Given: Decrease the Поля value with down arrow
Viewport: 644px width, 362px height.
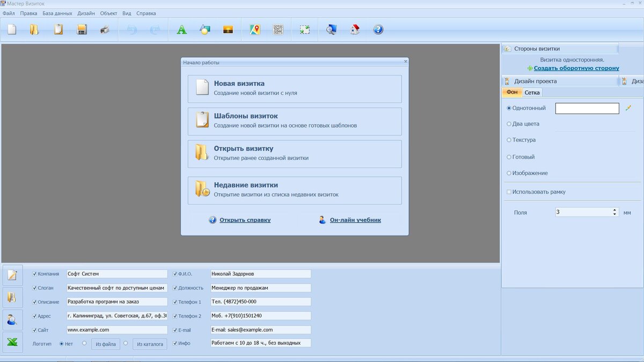Looking at the screenshot, I should (615, 215).
